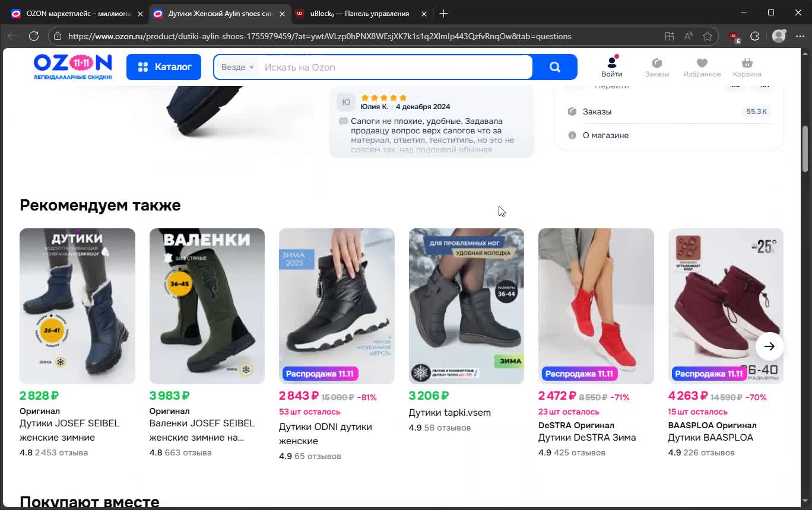Open browser extensions puzzle icon
This screenshot has width=812, height=510.
tap(754, 36)
